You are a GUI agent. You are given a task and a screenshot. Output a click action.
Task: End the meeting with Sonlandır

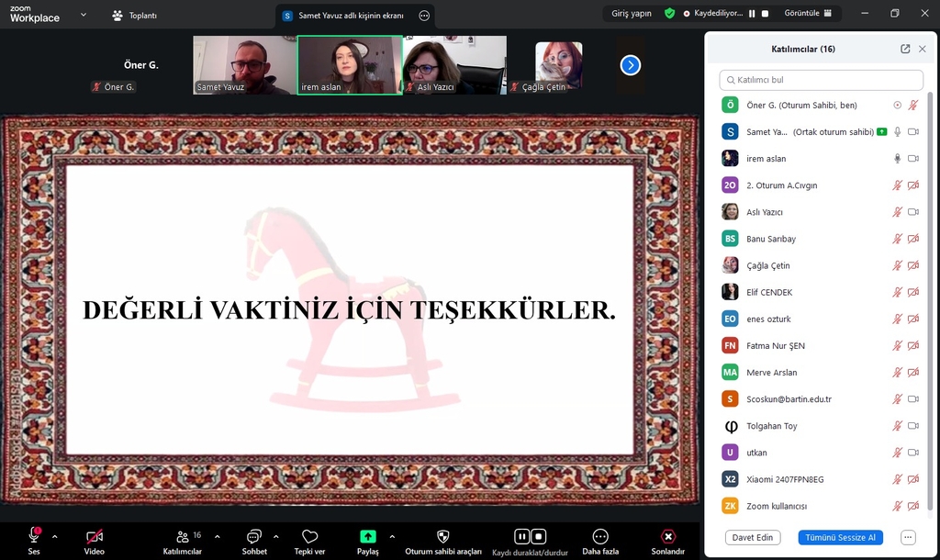668,536
